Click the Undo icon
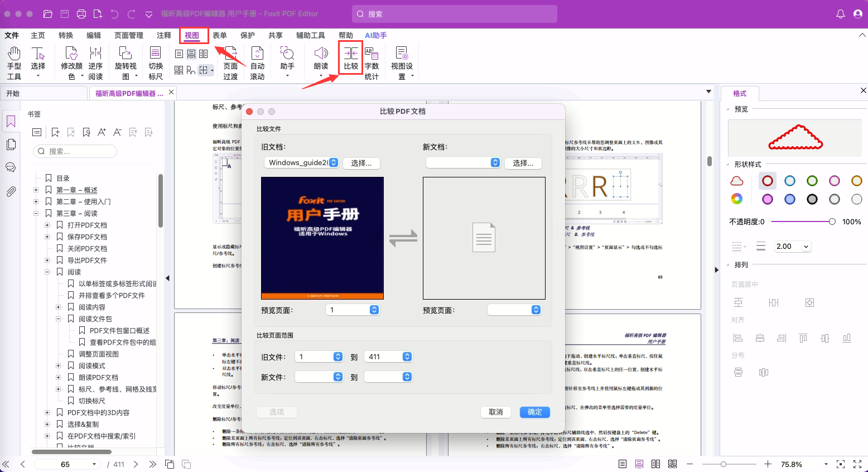868x472 pixels. 114,14
